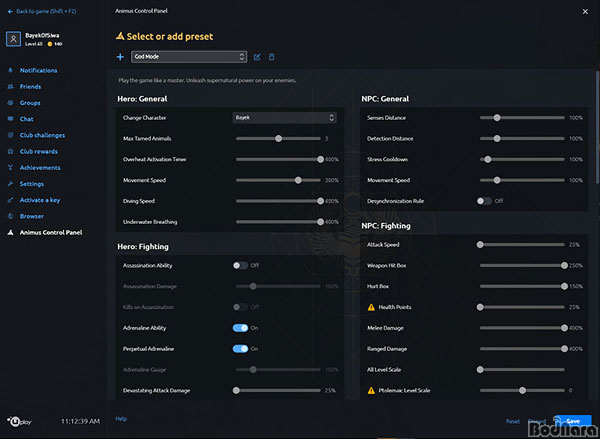Click the Devastating Attack Damage slider
This screenshot has height=439, width=600.
pos(278,390)
